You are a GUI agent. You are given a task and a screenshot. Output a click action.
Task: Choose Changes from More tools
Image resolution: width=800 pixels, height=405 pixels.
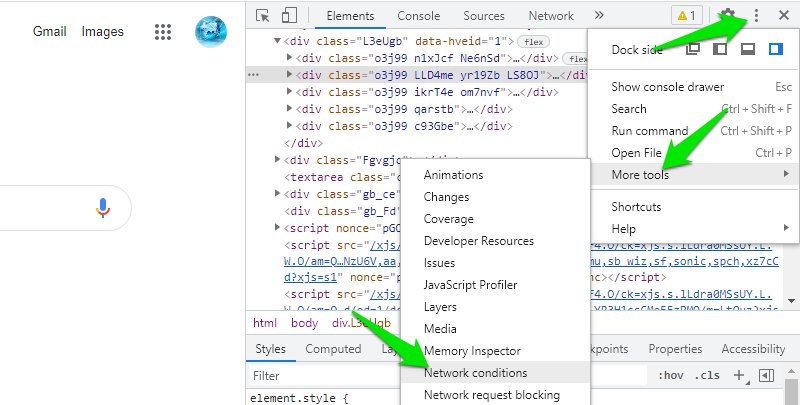[x=495, y=197]
